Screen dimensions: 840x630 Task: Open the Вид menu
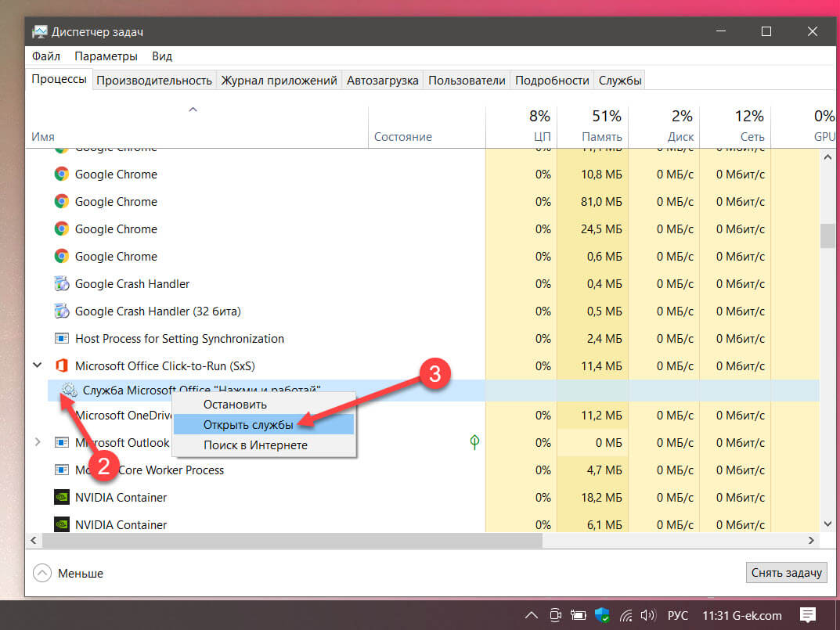tap(162, 56)
